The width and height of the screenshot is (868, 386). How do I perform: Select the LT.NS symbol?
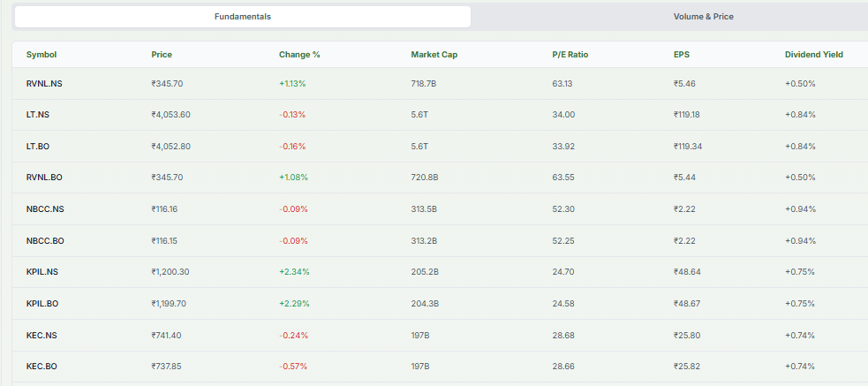point(38,115)
